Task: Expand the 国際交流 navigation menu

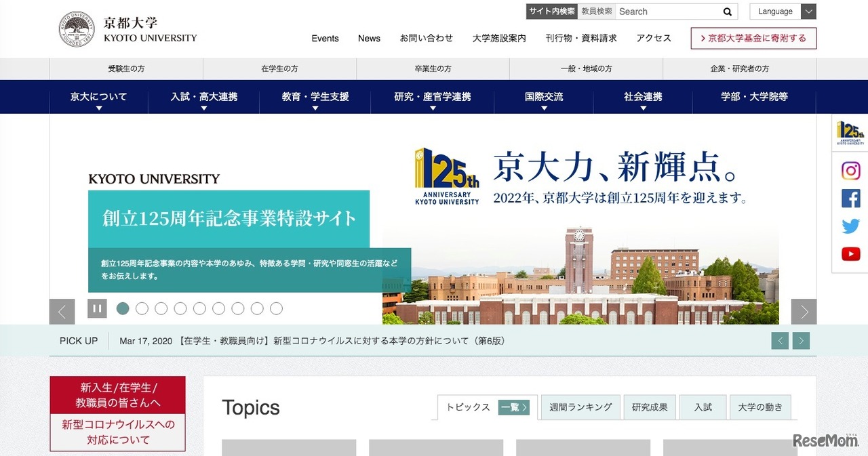Action: pyautogui.click(x=543, y=96)
